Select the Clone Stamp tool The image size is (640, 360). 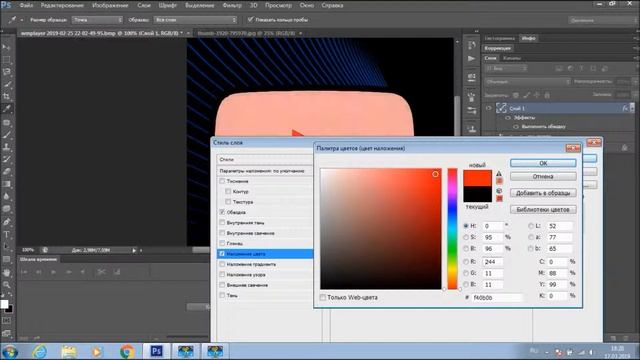[7, 147]
